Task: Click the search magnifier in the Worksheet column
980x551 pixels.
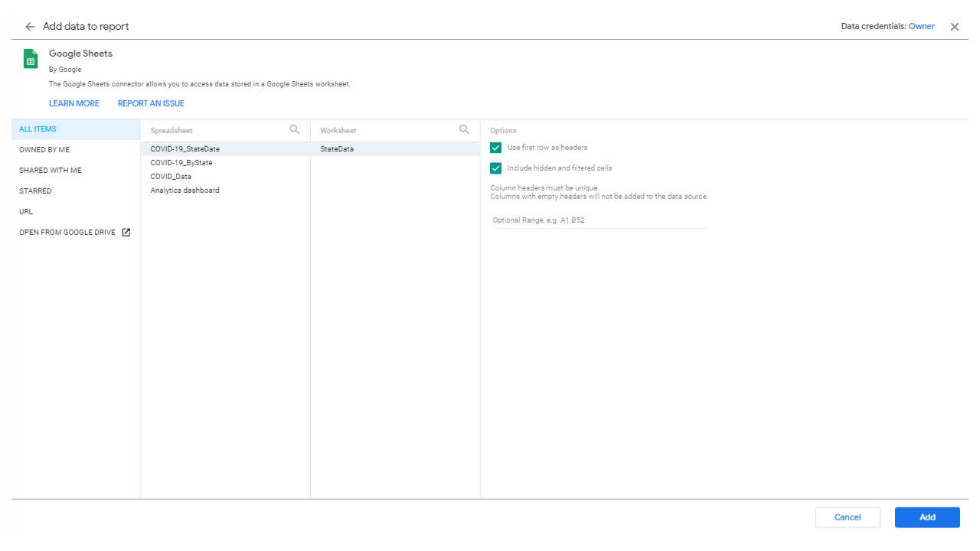Action: pos(465,130)
